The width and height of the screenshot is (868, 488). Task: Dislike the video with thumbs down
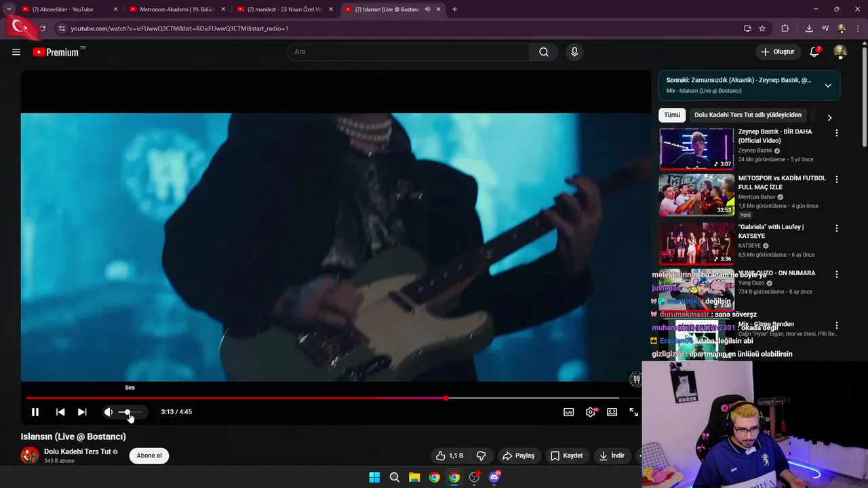coord(481,455)
